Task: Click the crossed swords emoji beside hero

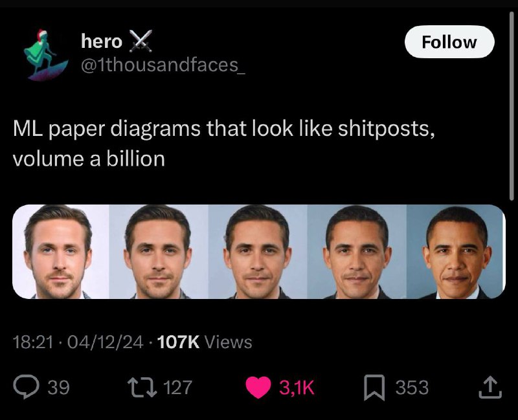Action: click(138, 42)
